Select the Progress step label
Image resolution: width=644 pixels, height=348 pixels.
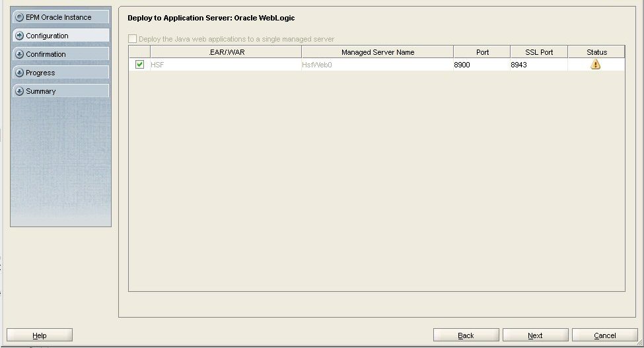40,73
